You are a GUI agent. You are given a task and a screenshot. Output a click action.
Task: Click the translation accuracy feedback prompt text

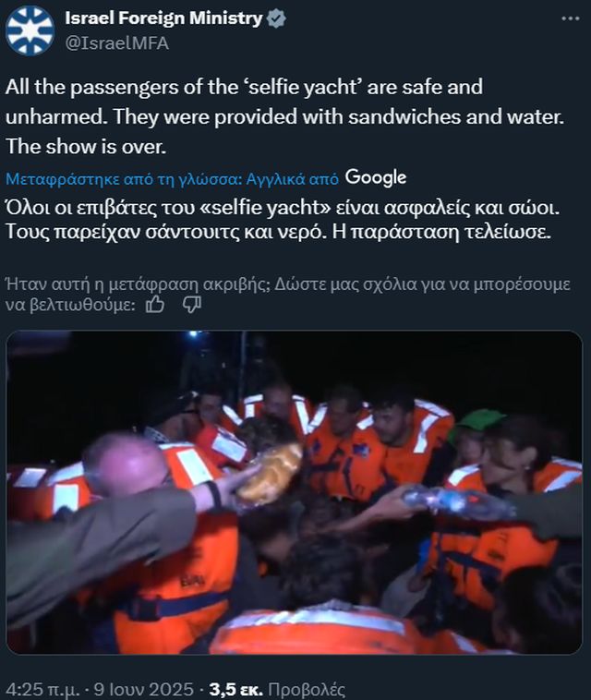pyautogui.click(x=288, y=295)
